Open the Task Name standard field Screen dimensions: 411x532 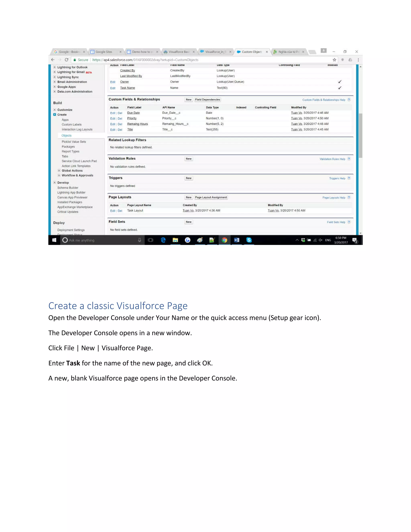[127, 88]
